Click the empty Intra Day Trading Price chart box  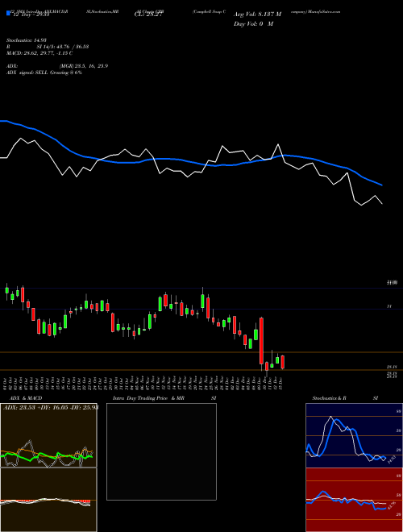(161, 451)
